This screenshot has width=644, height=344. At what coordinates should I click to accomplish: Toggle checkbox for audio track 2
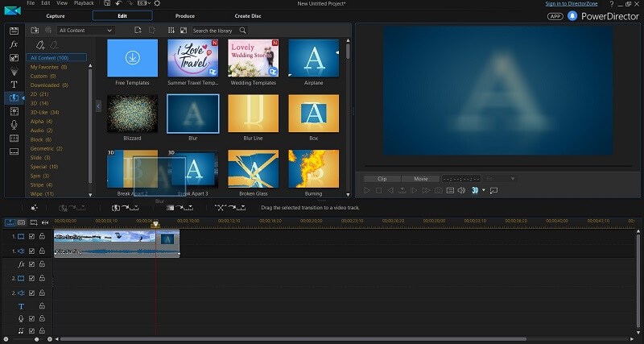[31, 292]
